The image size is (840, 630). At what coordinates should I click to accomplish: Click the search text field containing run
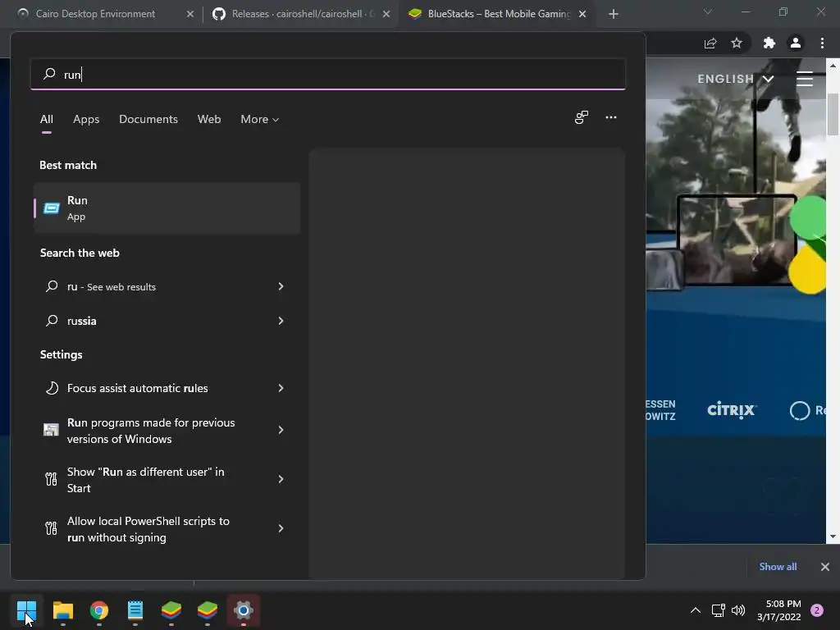328,74
